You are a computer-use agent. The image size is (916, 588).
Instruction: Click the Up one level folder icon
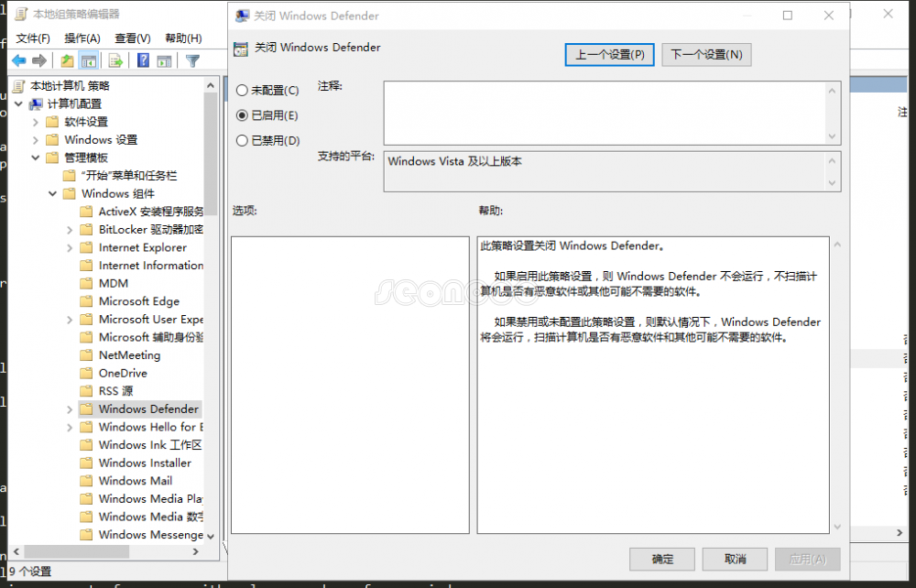67,60
